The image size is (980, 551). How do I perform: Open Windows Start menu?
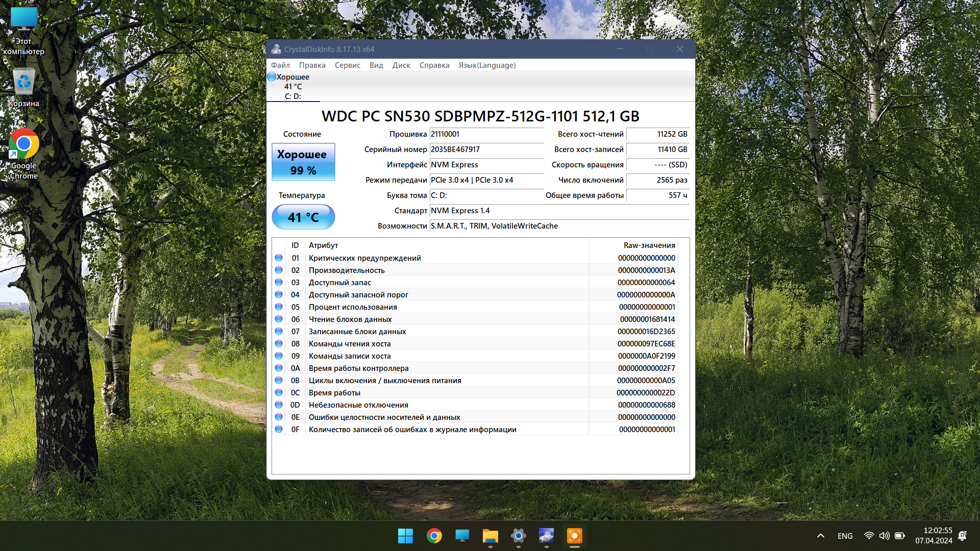click(406, 536)
